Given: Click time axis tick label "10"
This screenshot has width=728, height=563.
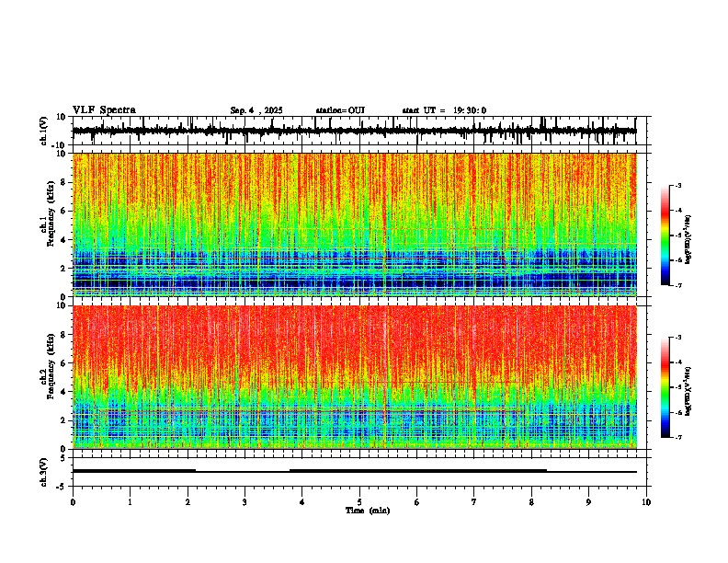Looking at the screenshot, I should coord(646,502).
